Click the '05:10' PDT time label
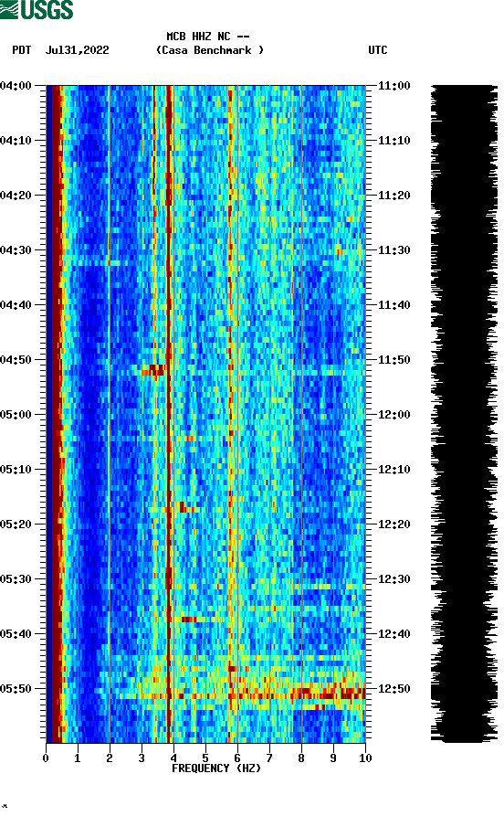This screenshot has height=816, width=504. [x=16, y=470]
